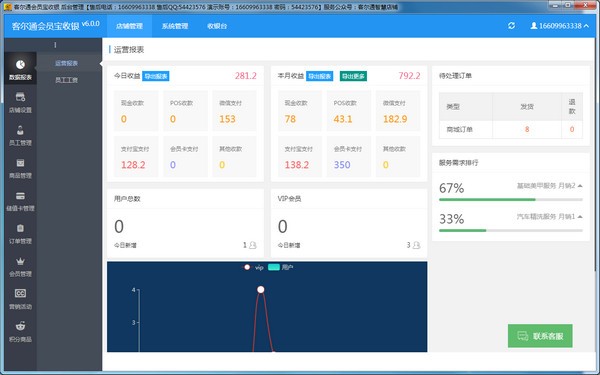Image resolution: width=600 pixels, height=375 pixels.
Task: Click monthly 会员卡支付 value 350
Action: tap(342, 165)
